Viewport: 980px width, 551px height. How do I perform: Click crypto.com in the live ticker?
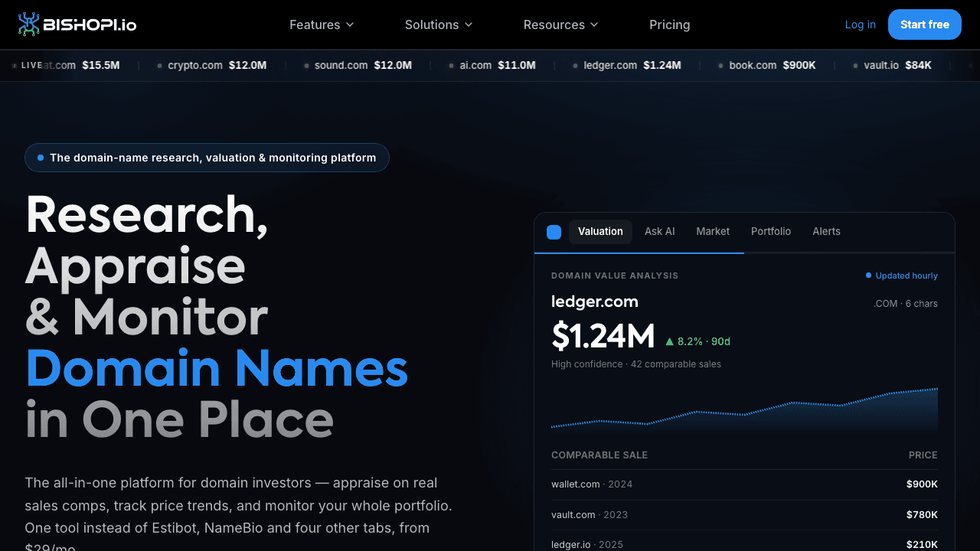tap(195, 66)
